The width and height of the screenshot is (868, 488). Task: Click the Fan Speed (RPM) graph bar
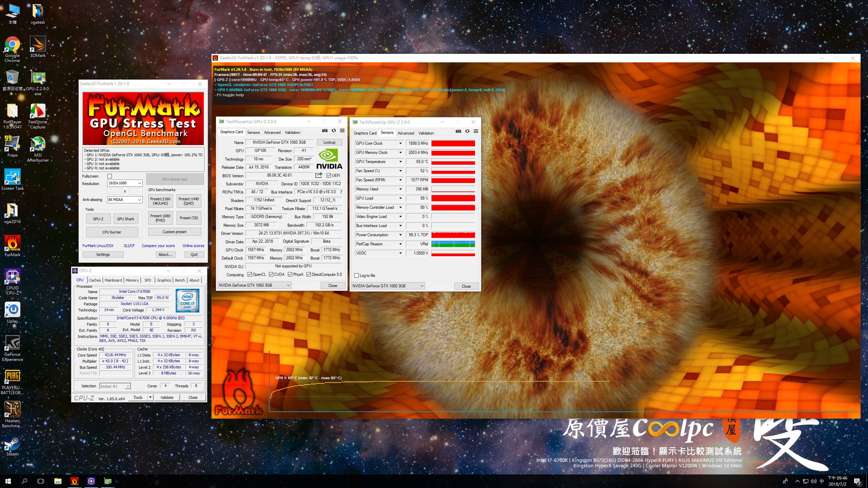pos(453,180)
